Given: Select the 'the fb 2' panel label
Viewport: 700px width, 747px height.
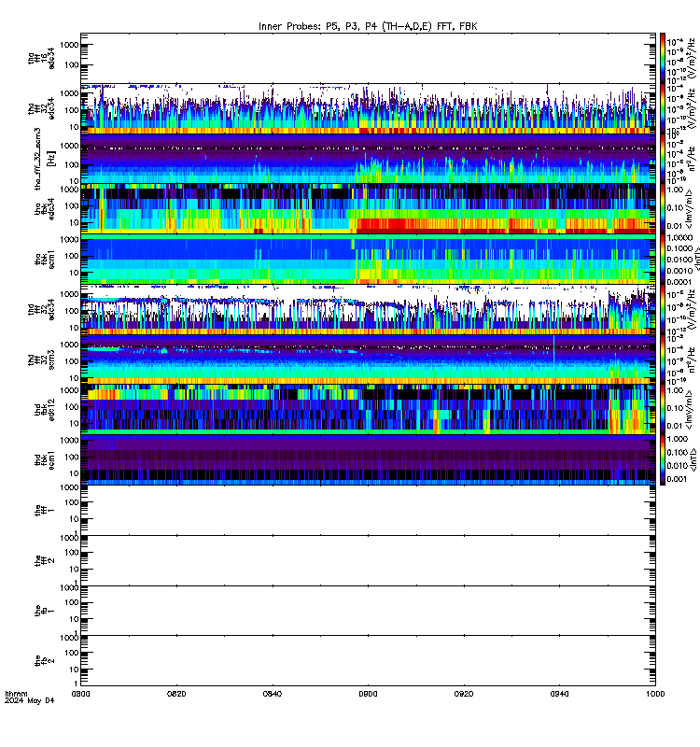Looking at the screenshot, I should coord(45,661).
